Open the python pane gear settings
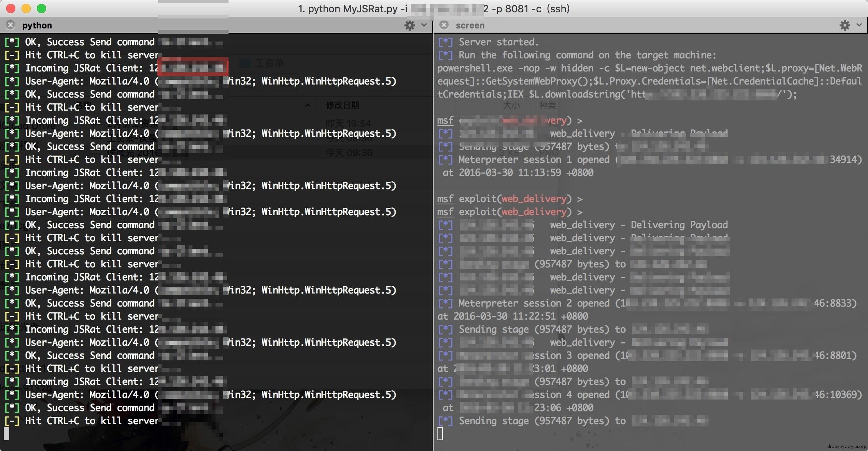This screenshot has height=451, width=868. (x=410, y=25)
